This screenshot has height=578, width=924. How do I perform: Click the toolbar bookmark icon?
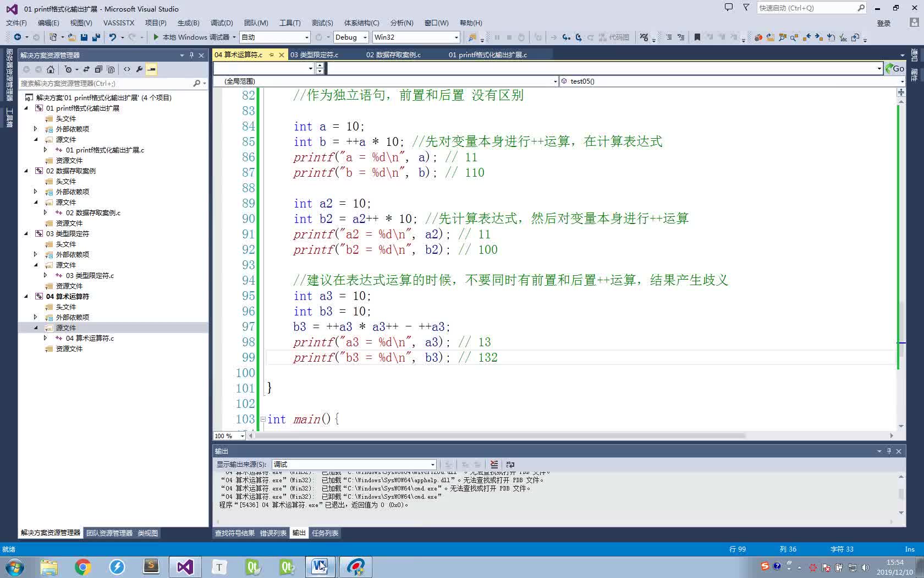click(x=697, y=37)
